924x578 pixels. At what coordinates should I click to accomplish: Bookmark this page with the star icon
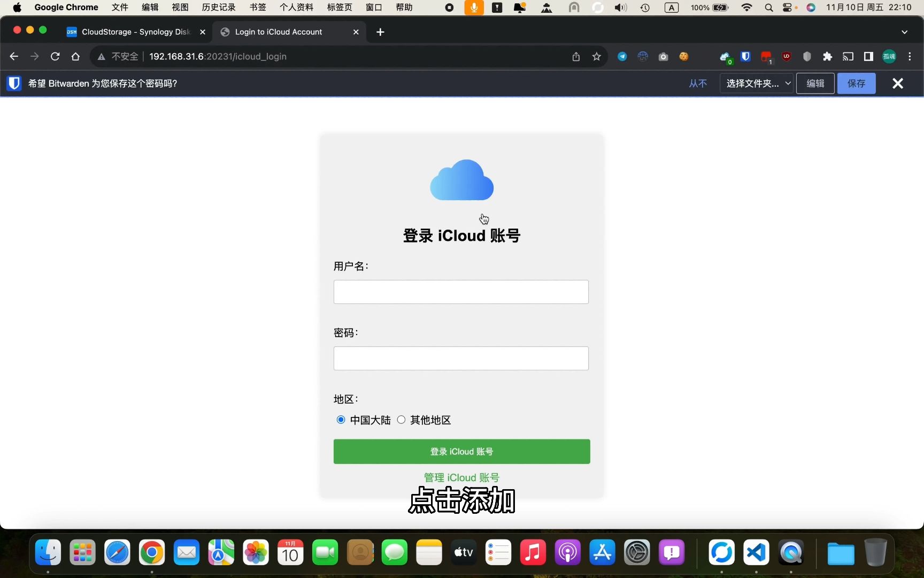(597, 56)
